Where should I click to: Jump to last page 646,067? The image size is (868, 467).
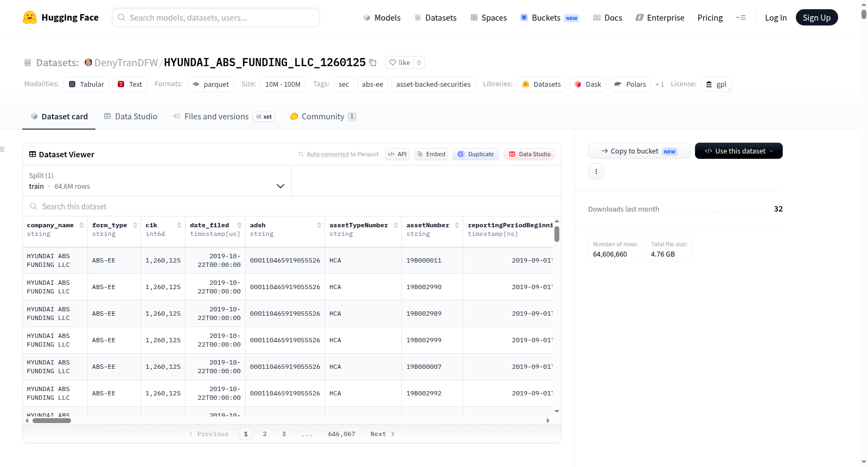[342, 434]
